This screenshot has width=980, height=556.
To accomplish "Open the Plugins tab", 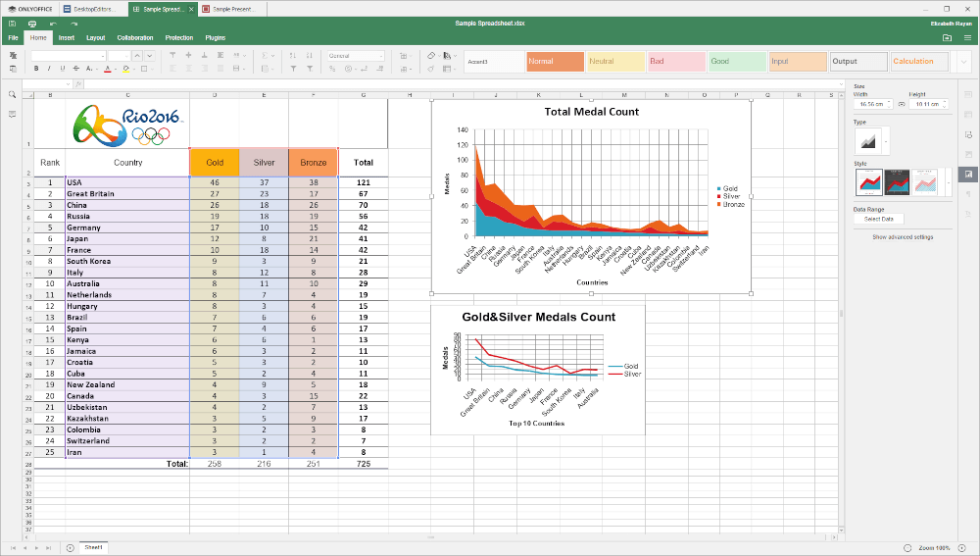I will (x=216, y=38).
